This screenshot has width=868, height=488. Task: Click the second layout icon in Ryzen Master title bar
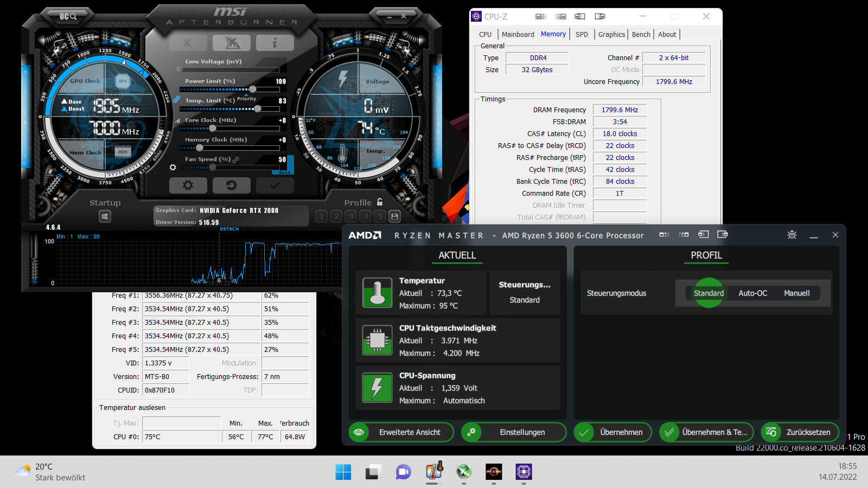click(x=684, y=235)
